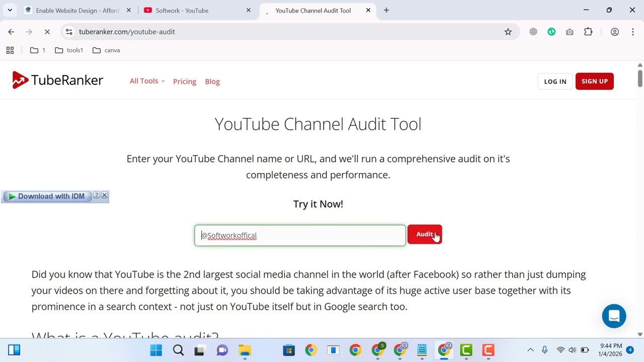Show hidden system tray icons
The image size is (644, 362).
point(530,350)
